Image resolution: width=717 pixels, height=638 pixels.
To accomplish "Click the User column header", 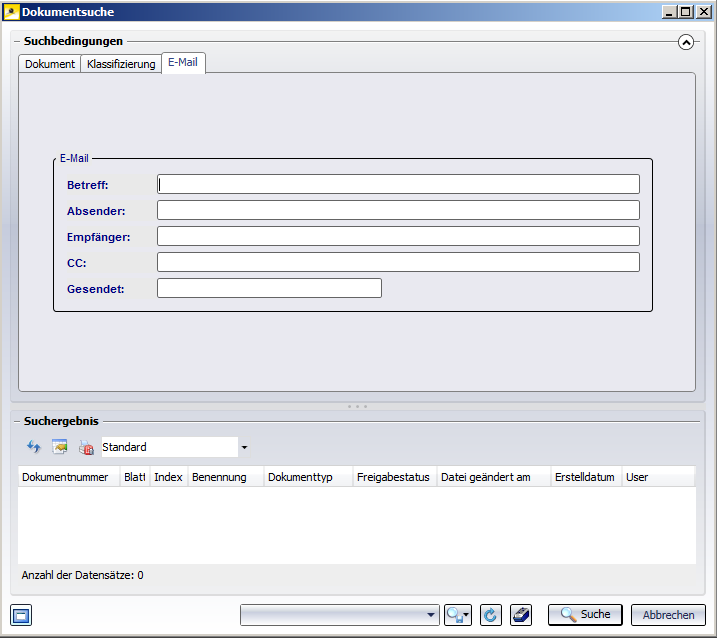I will [658, 477].
